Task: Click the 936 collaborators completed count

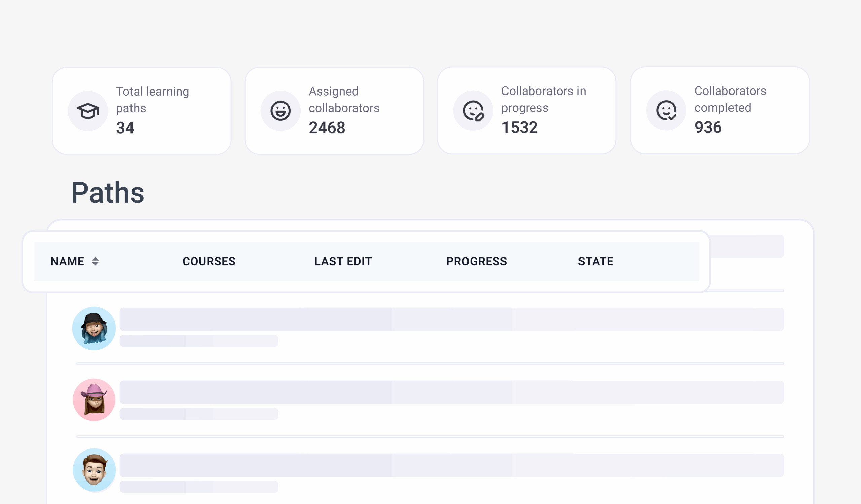Action: click(708, 128)
